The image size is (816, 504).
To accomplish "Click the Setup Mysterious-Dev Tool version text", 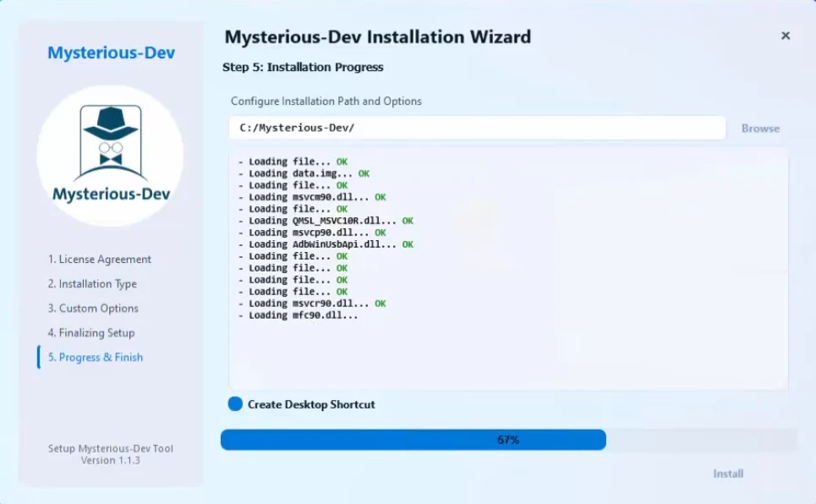I will 109,455.
